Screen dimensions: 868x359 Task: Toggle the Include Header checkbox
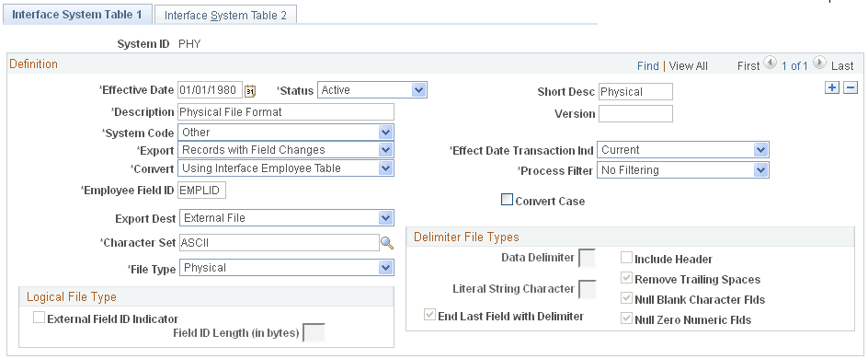(627, 258)
